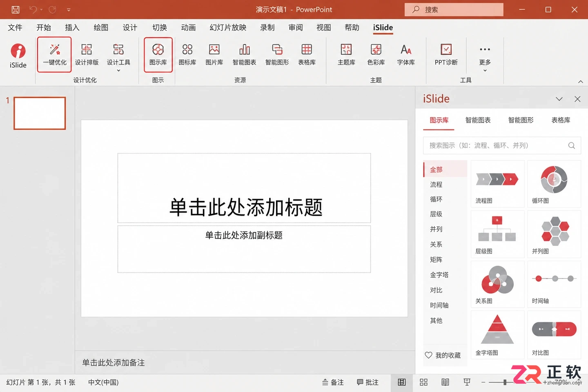The width and height of the screenshot is (588, 392).
Task: Search diagrams with the magnifier icon
Action: click(572, 145)
